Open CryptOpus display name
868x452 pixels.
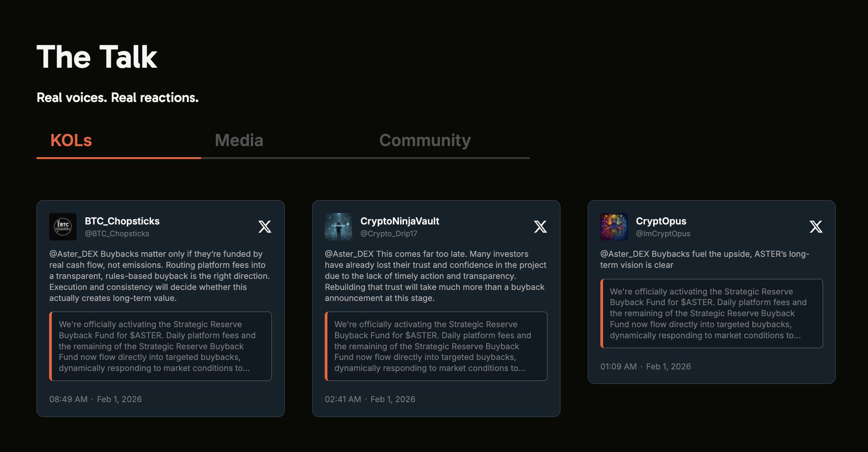[x=661, y=221]
